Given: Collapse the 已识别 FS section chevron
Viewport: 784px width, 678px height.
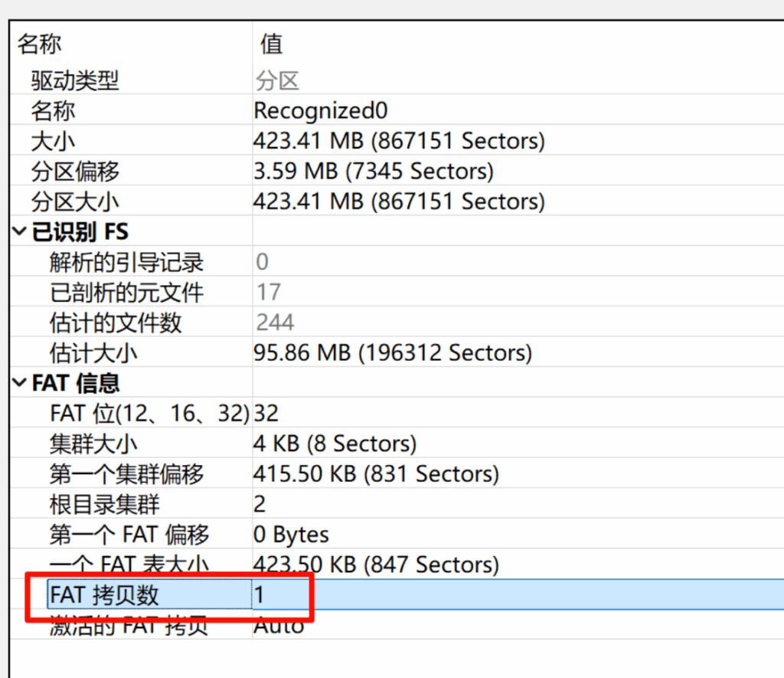Looking at the screenshot, I should pos(21,232).
